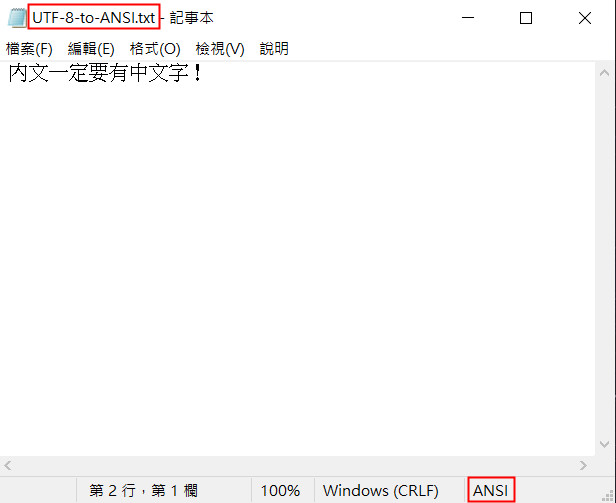Click the ANSI encoding indicator in status bar
616x503 pixels.
point(491,490)
